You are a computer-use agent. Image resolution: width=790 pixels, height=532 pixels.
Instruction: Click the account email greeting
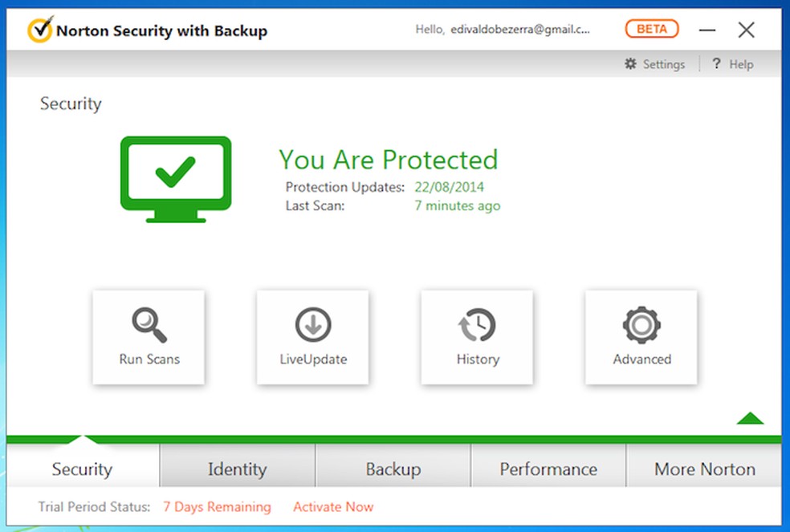point(503,30)
